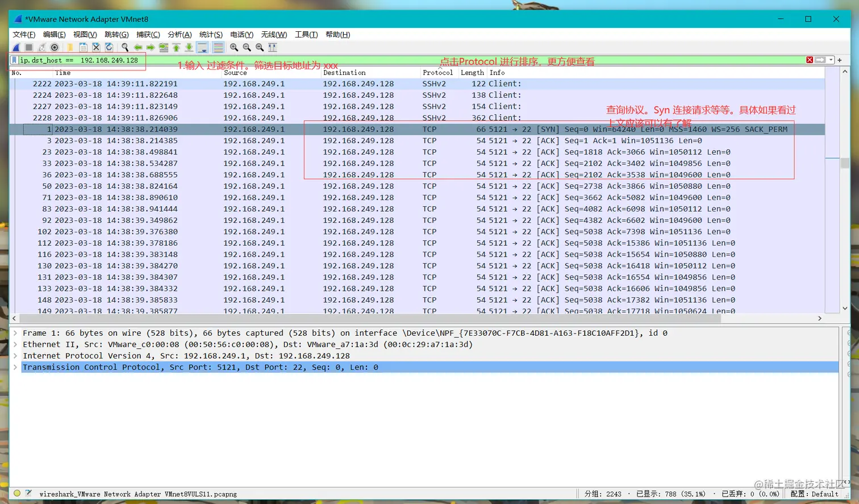This screenshot has width=859, height=504.
Task: Open the 文件(F) menu
Action: point(24,35)
